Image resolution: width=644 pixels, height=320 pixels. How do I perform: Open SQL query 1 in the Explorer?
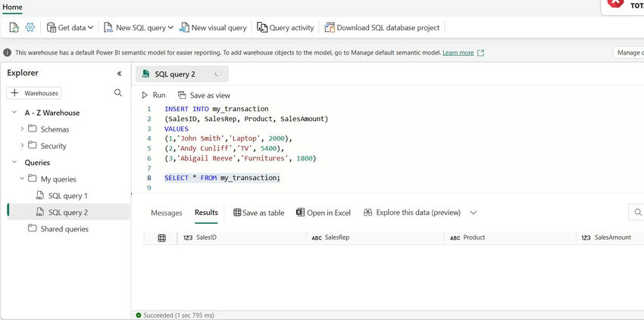coord(67,196)
